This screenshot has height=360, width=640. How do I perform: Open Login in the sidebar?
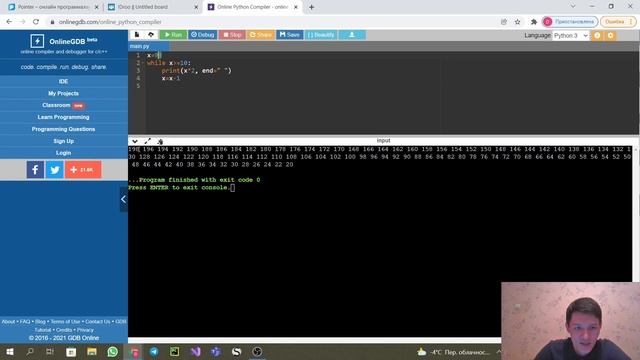click(63, 153)
